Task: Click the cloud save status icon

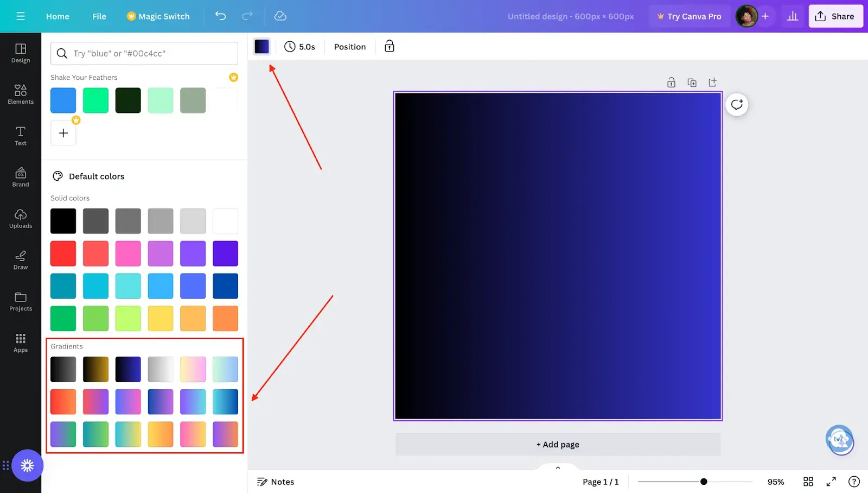Action: tap(280, 16)
